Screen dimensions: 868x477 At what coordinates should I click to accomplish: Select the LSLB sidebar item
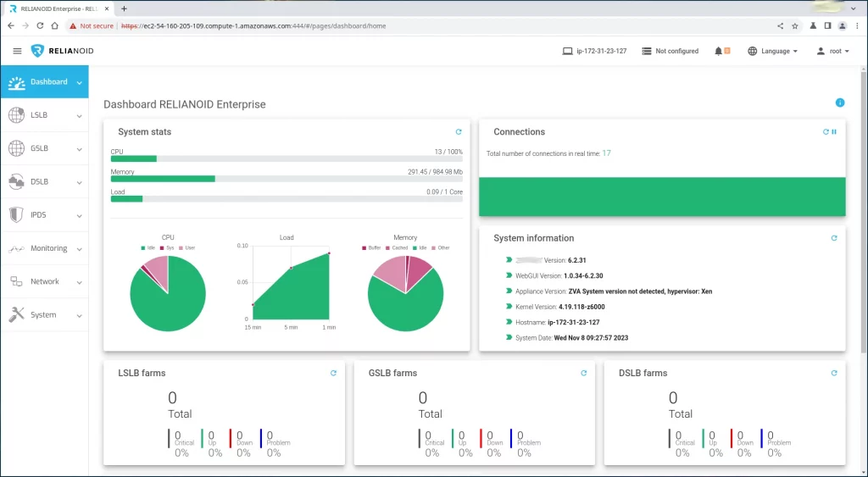click(x=44, y=115)
